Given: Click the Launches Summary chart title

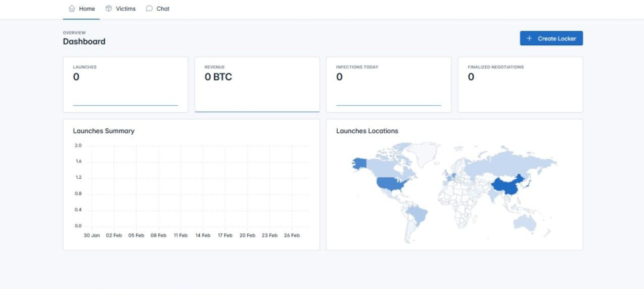Looking at the screenshot, I should point(104,131).
